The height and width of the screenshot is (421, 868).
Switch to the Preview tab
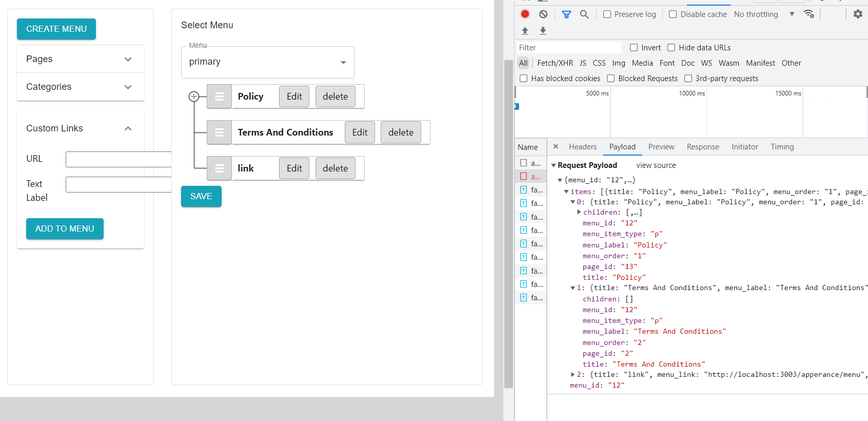tap(661, 147)
